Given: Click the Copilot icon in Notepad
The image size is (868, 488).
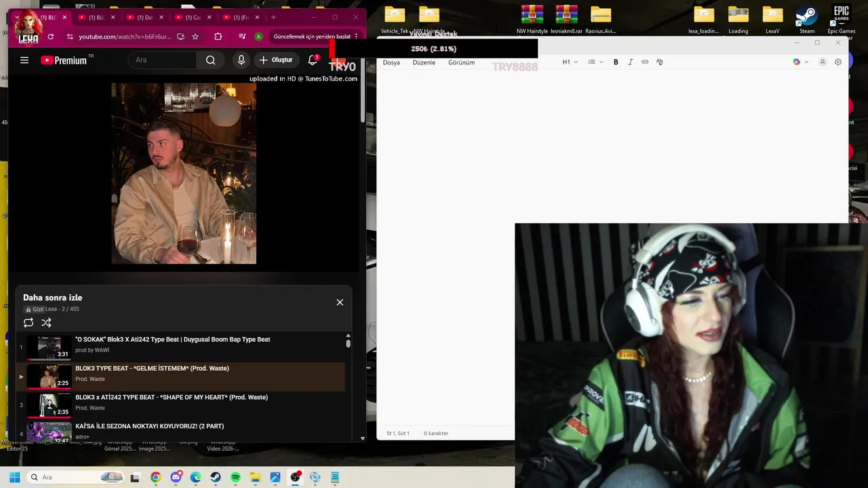Looking at the screenshot, I should pyautogui.click(x=797, y=62).
